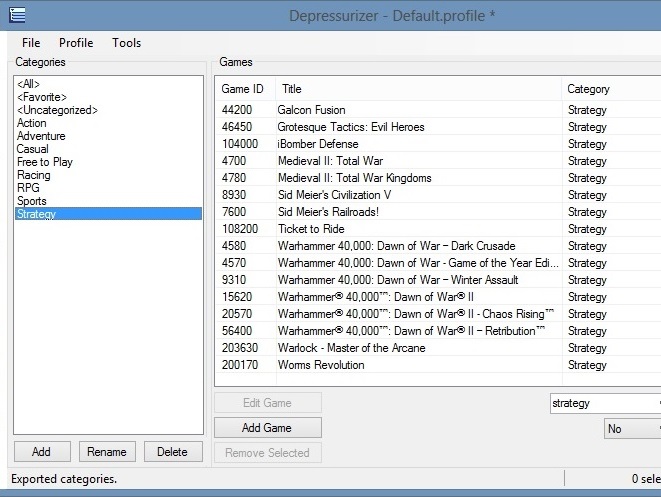This screenshot has width=661, height=497.
Task: Select Sid Meier's Civilization V row
Action: [x=438, y=195]
